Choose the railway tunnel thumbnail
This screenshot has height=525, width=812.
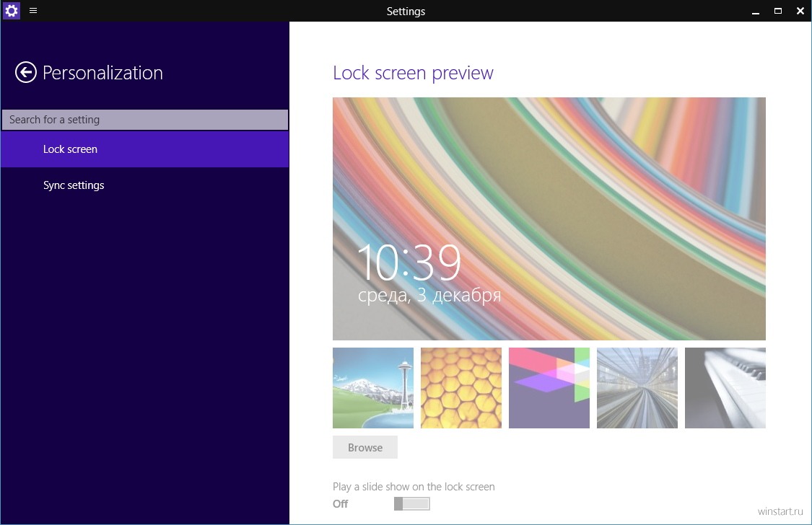(x=637, y=388)
